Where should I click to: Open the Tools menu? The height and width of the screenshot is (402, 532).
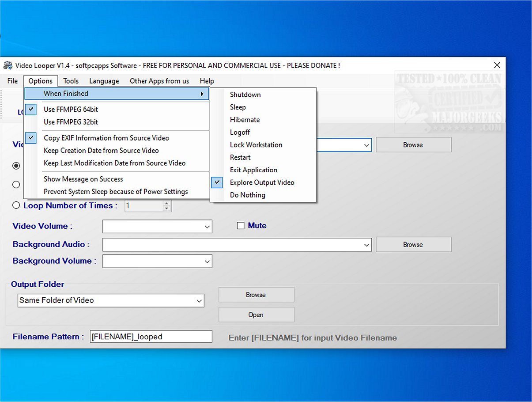[71, 81]
